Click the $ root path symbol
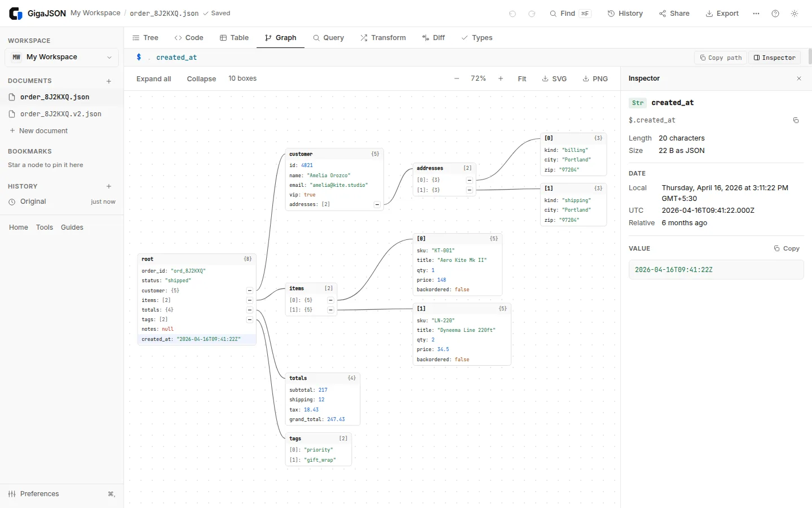The height and width of the screenshot is (508, 812). click(x=139, y=57)
